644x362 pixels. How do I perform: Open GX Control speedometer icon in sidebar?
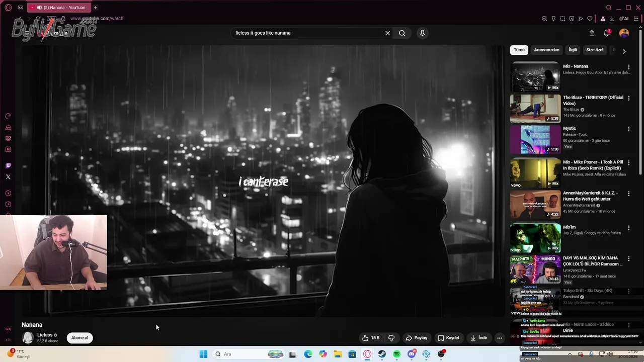click(8, 116)
